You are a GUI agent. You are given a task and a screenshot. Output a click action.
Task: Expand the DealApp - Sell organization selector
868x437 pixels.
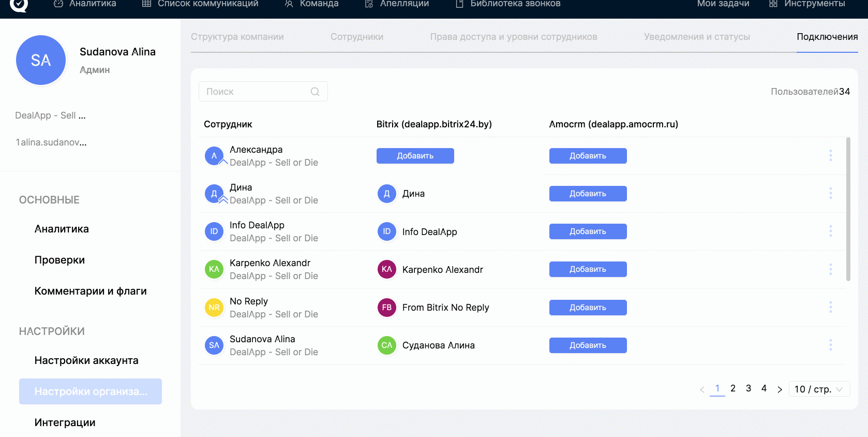(x=51, y=115)
